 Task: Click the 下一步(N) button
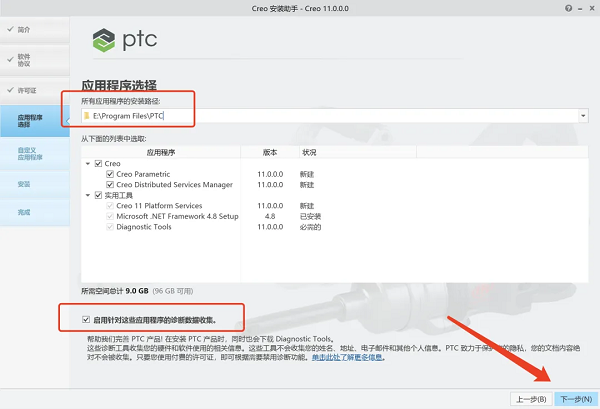[x=576, y=399]
